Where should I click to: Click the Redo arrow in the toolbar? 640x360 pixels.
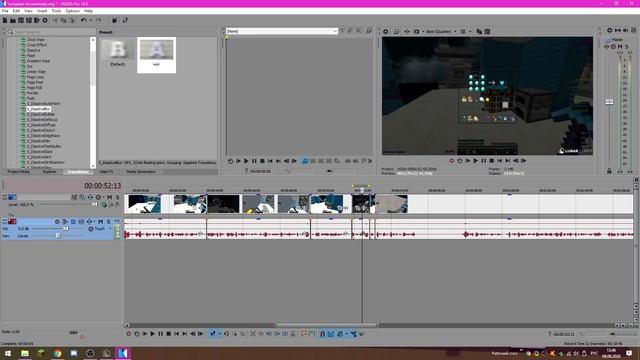[98, 20]
